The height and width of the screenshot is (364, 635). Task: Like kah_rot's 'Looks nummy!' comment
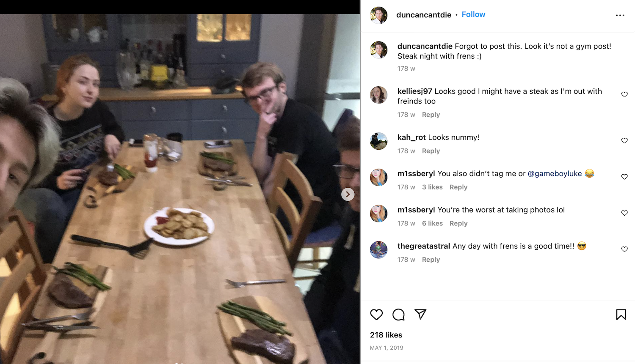point(624,140)
